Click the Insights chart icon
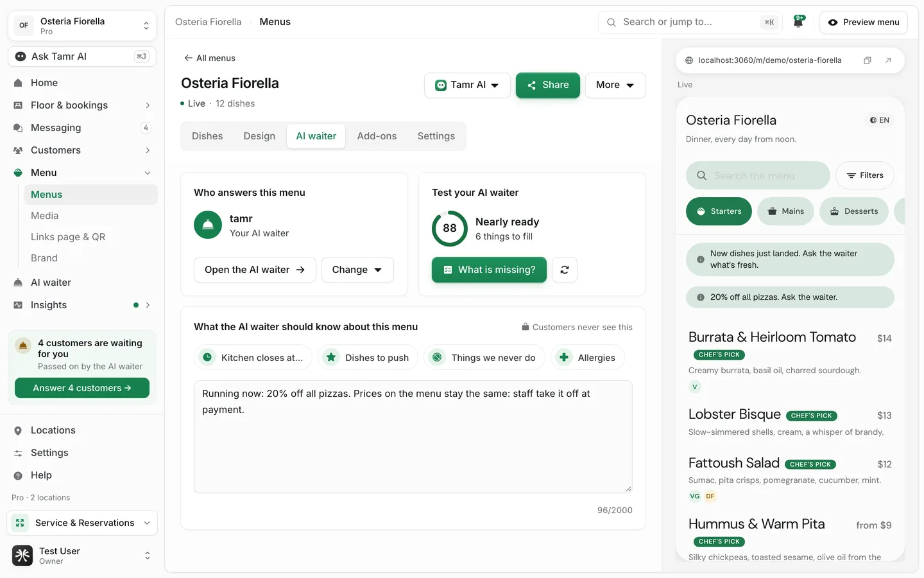This screenshot has height=578, width=924. 18,305
